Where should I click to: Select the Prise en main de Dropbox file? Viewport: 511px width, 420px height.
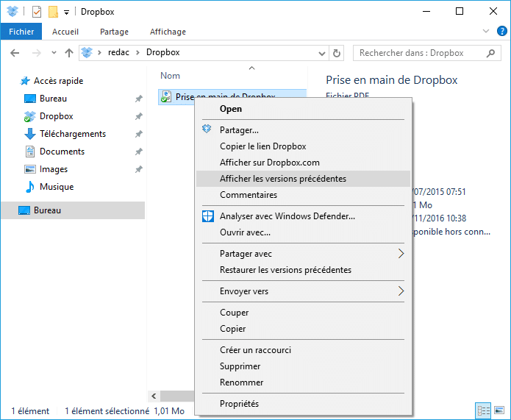(232, 96)
